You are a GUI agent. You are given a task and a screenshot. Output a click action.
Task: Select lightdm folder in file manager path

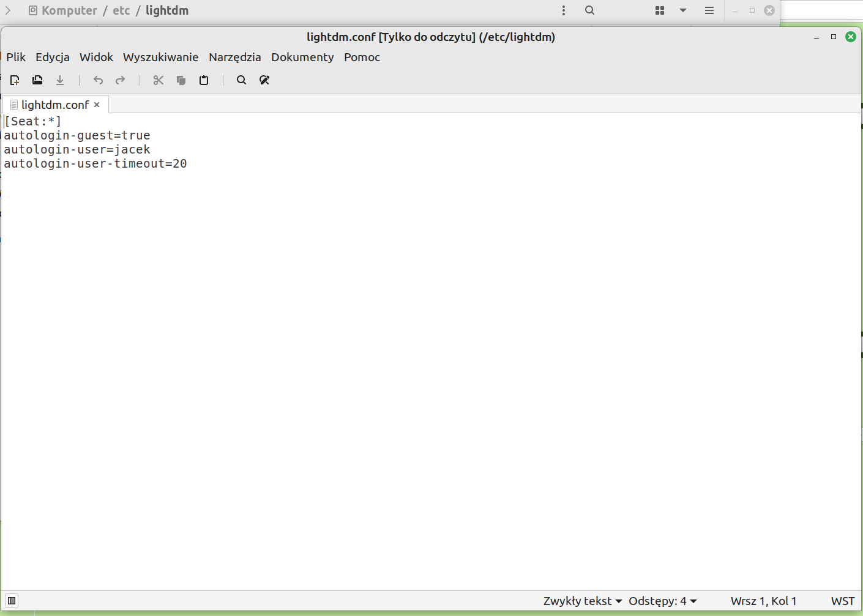167,10
